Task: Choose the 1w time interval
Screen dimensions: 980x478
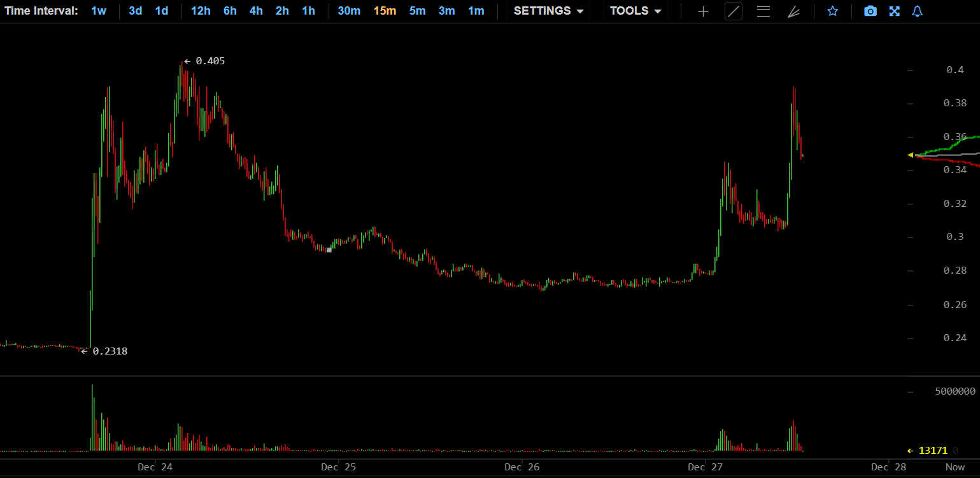Action: click(99, 11)
